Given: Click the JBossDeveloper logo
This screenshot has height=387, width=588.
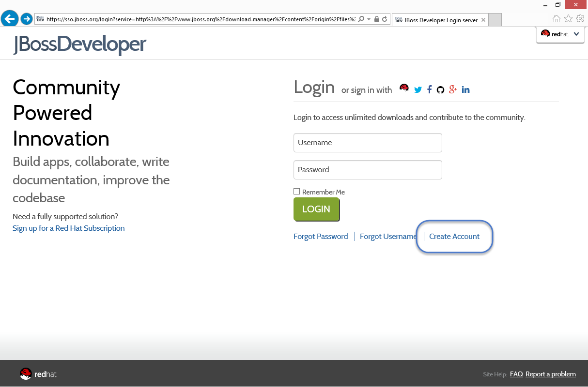Looking at the screenshot, I should 79,44.
